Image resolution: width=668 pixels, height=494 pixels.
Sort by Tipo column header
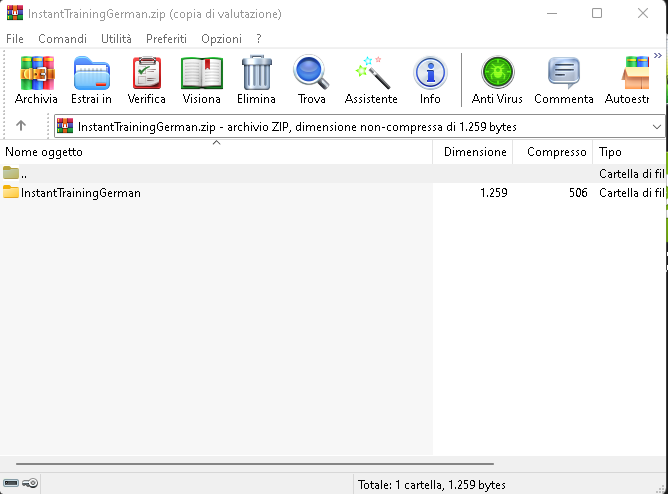coord(629,152)
